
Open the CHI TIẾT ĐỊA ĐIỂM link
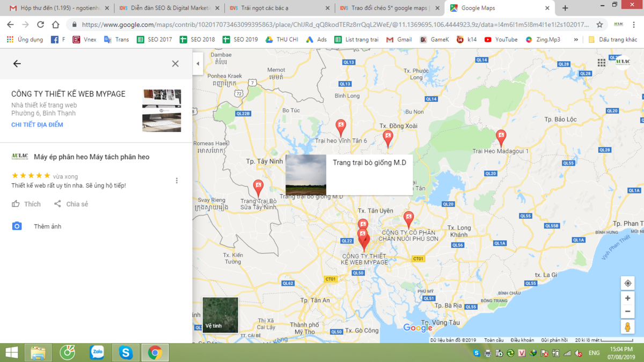tap(37, 124)
